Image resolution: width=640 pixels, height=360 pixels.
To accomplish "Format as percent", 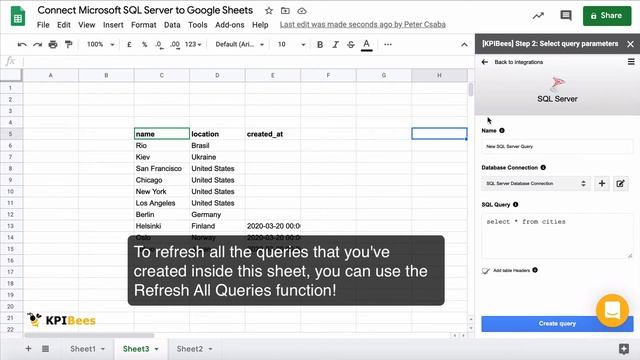I will [x=144, y=44].
